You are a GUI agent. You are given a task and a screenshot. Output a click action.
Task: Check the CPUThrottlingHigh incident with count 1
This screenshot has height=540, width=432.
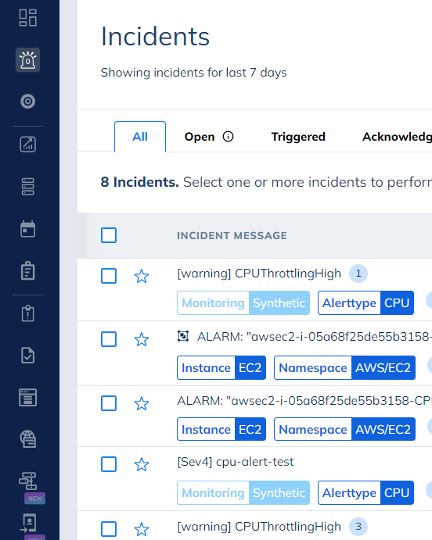coord(109,276)
